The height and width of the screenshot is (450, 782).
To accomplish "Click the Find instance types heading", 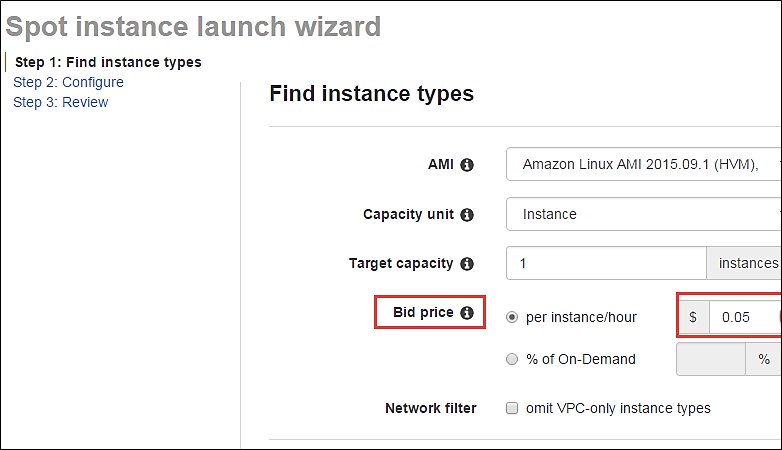I will [371, 94].
